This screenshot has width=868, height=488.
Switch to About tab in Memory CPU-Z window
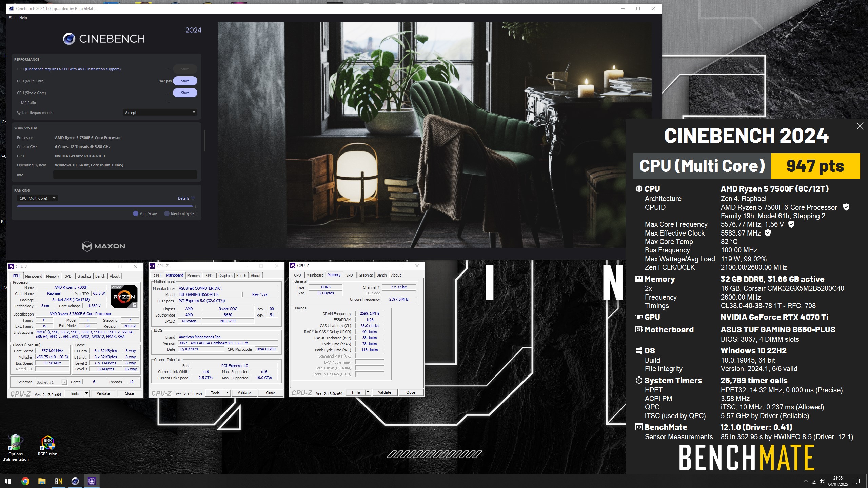(x=396, y=275)
